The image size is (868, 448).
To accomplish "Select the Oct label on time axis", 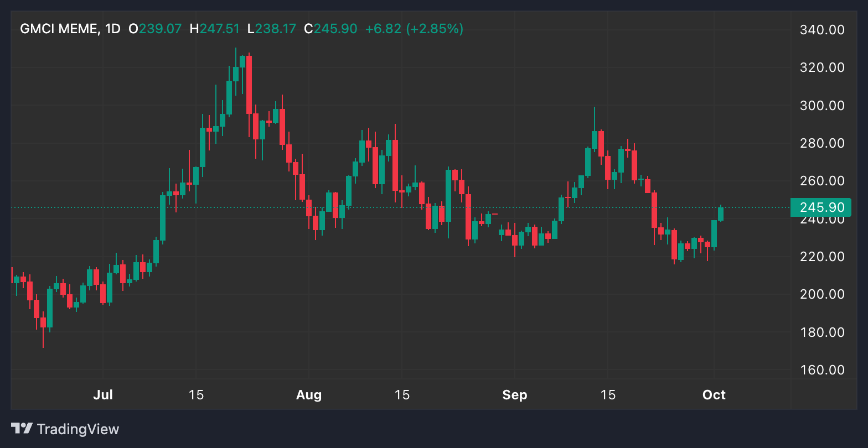I will [714, 395].
